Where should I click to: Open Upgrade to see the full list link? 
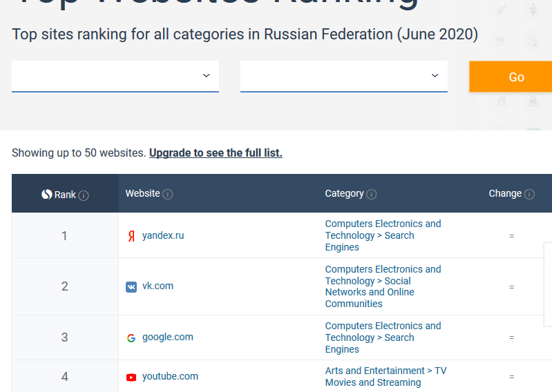coord(216,153)
